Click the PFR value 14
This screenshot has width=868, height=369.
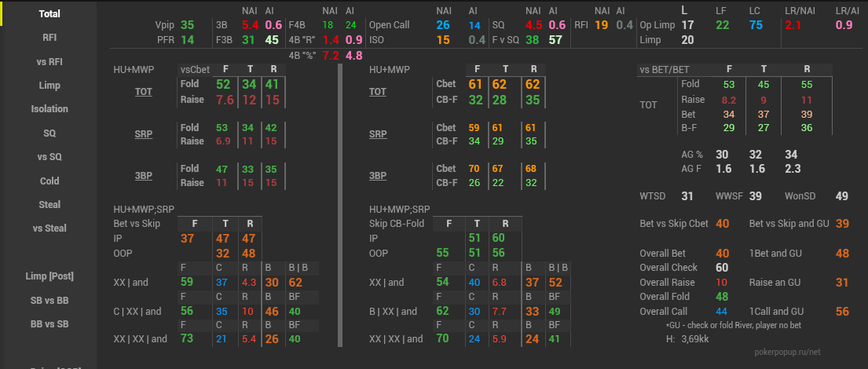[187, 40]
